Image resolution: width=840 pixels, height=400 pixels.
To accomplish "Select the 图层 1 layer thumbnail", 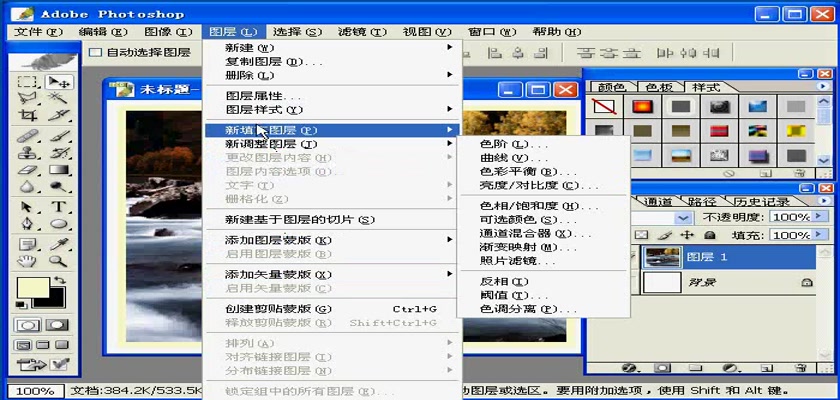I will [662, 258].
